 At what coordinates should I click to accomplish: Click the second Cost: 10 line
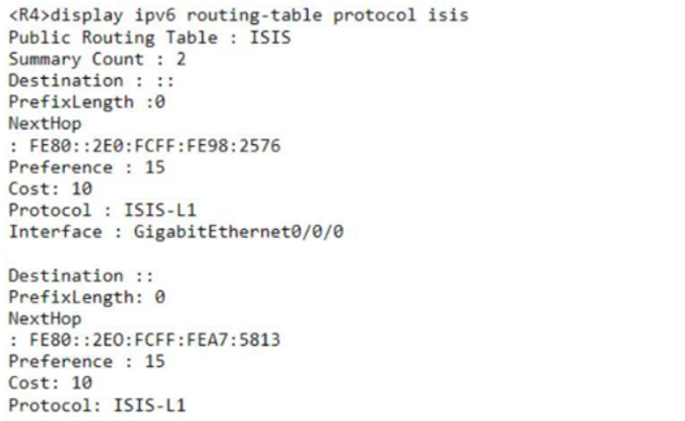50,383
